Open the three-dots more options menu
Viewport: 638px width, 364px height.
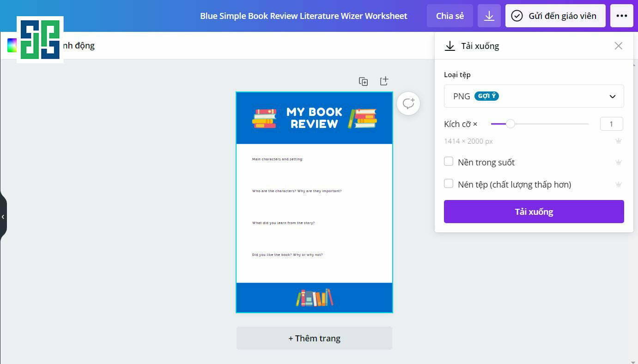coord(622,16)
